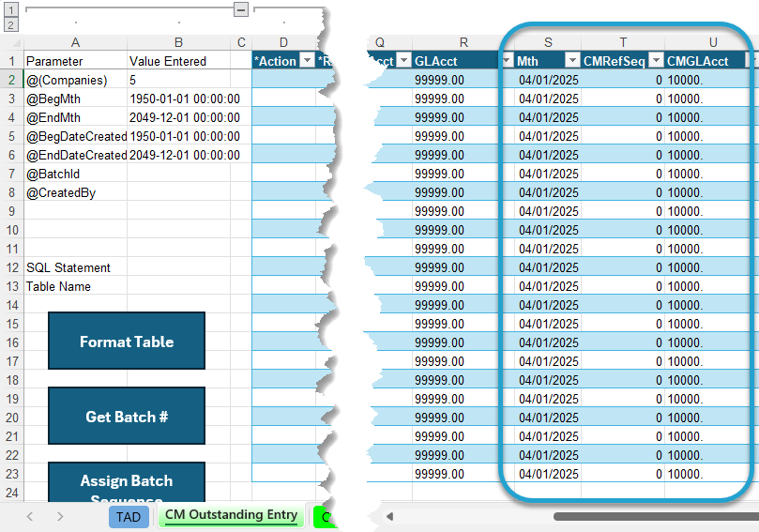The height and width of the screenshot is (532, 759).
Task: Select column S header
Action: click(548, 42)
